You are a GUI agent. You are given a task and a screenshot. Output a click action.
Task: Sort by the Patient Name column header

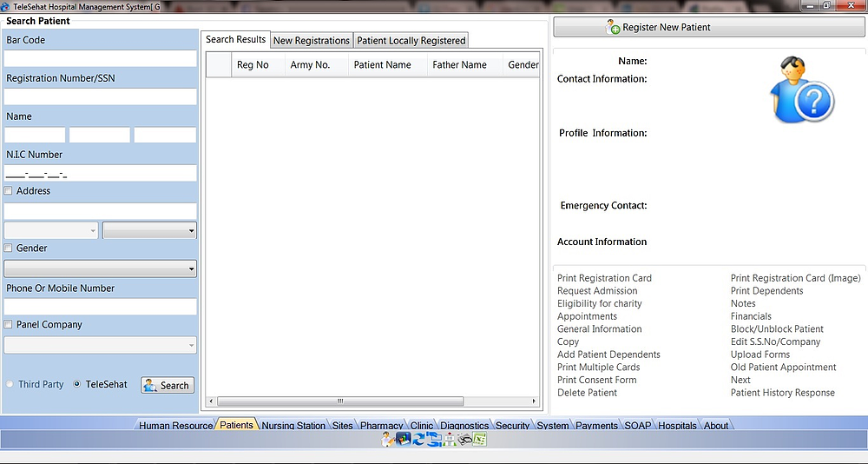(387, 65)
